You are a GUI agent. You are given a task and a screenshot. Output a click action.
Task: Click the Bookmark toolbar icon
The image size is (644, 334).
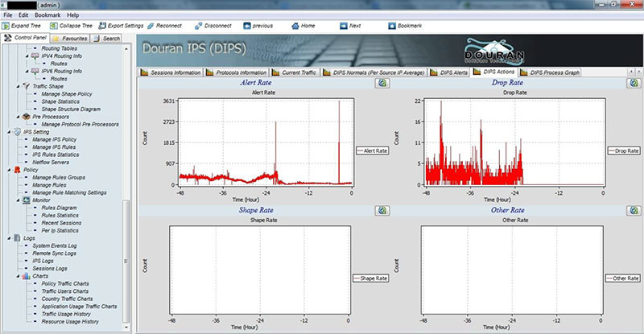coord(392,26)
